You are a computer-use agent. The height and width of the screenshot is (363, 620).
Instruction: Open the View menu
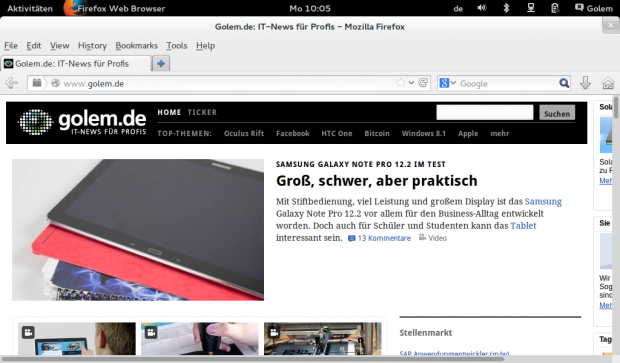pyautogui.click(x=59, y=45)
